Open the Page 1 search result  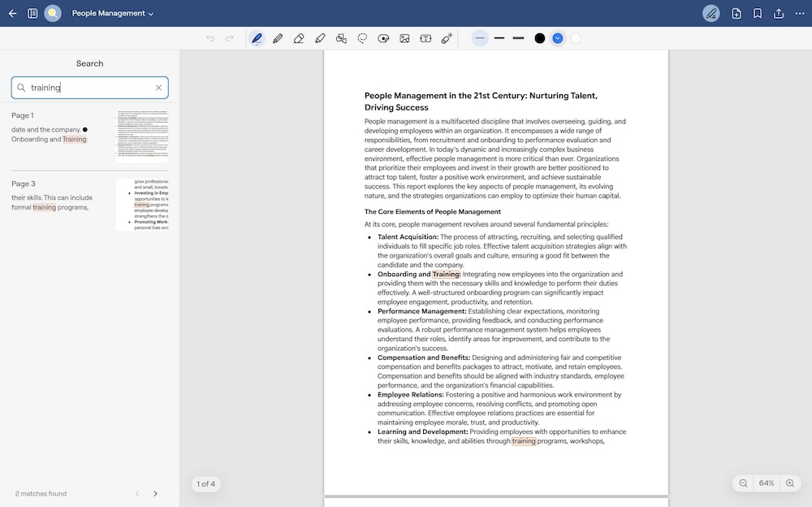(89, 135)
